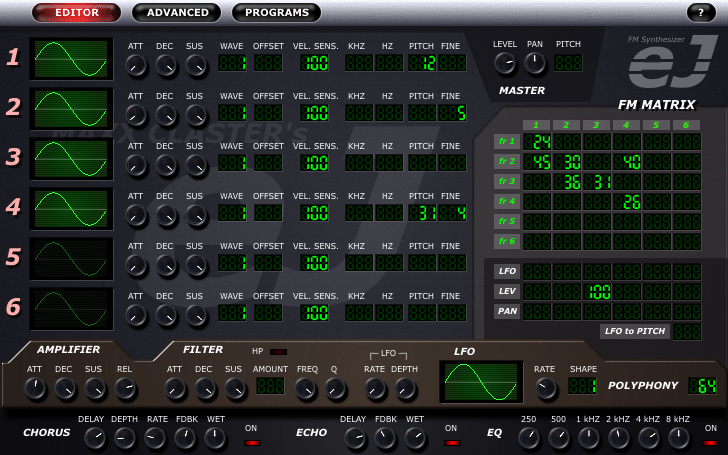Click the operator 1 waveform display
Image resolution: width=728 pixels, height=455 pixels.
[x=72, y=59]
